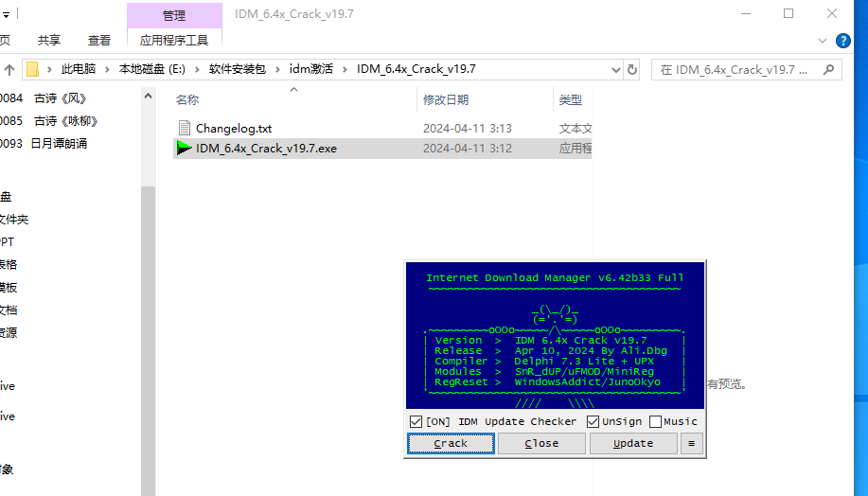Click the folder icon in address bar
Screen dimensions: 868x496
(x=34, y=69)
